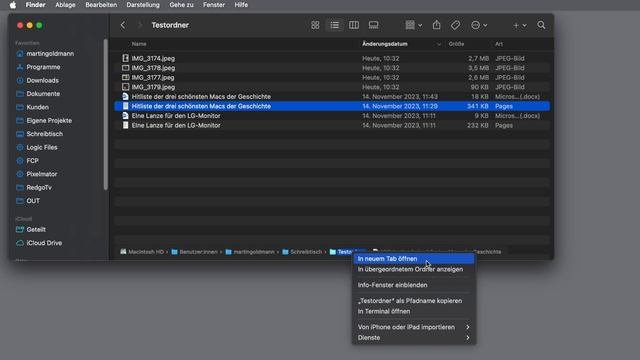The width and height of the screenshot is (640, 360).
Task: Switch to list view
Action: point(335,25)
